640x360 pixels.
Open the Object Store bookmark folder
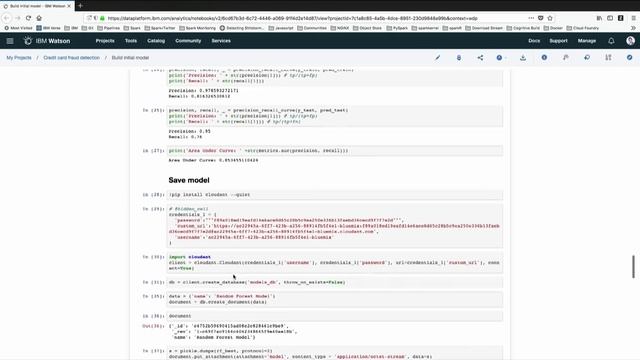(367, 28)
